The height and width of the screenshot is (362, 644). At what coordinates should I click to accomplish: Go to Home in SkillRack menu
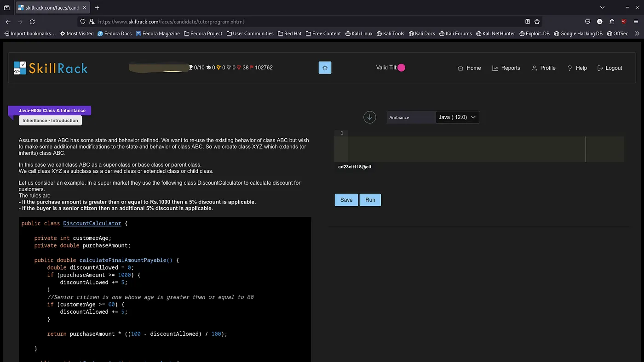(469, 68)
